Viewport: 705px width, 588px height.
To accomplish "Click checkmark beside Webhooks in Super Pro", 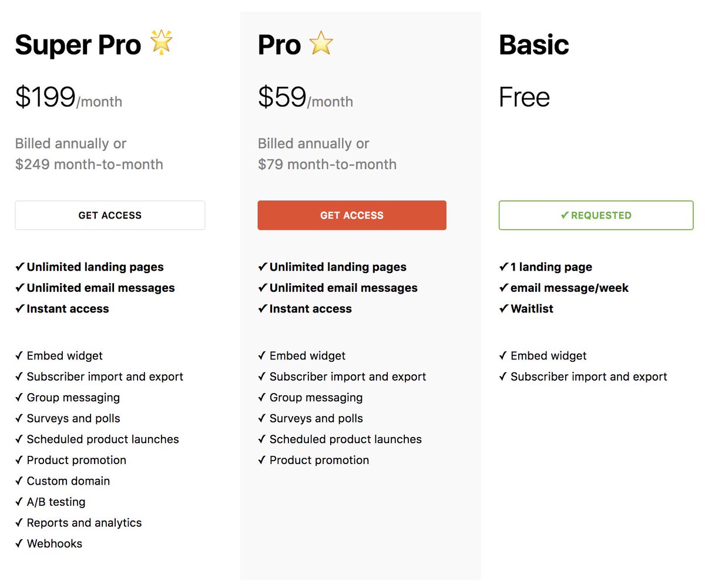I will [19, 543].
